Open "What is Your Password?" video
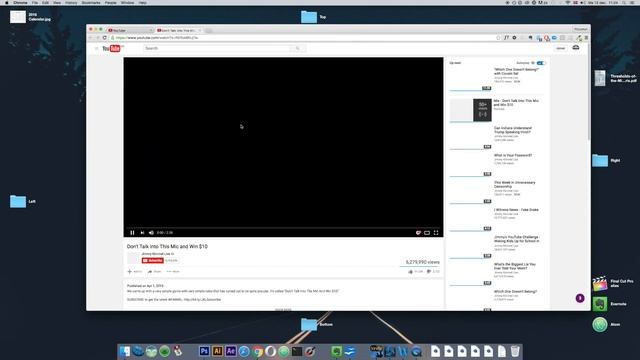Image resolution: width=640 pixels, height=360 pixels. (513, 156)
